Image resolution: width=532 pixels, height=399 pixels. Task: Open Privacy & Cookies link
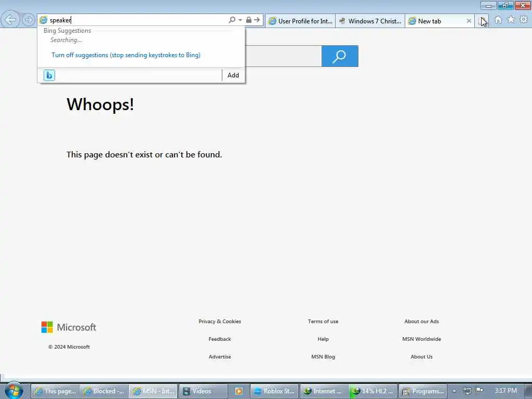coord(220,321)
